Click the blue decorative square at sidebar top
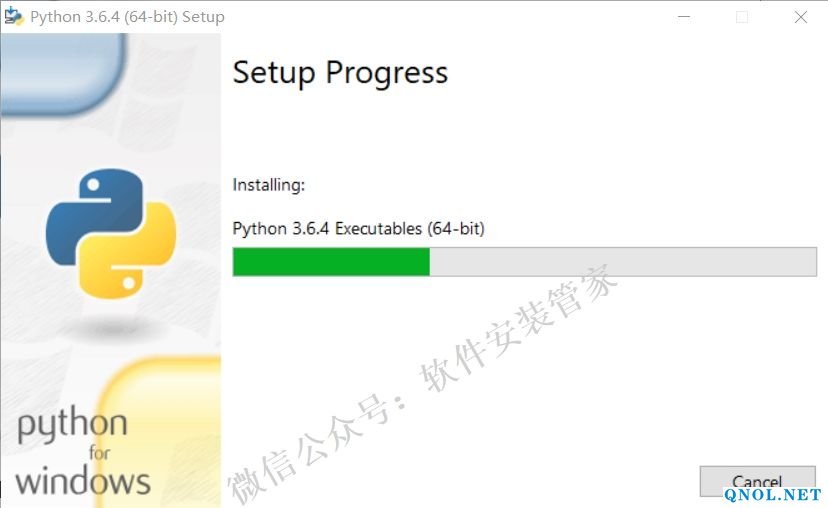This screenshot has width=828, height=508. point(60,65)
